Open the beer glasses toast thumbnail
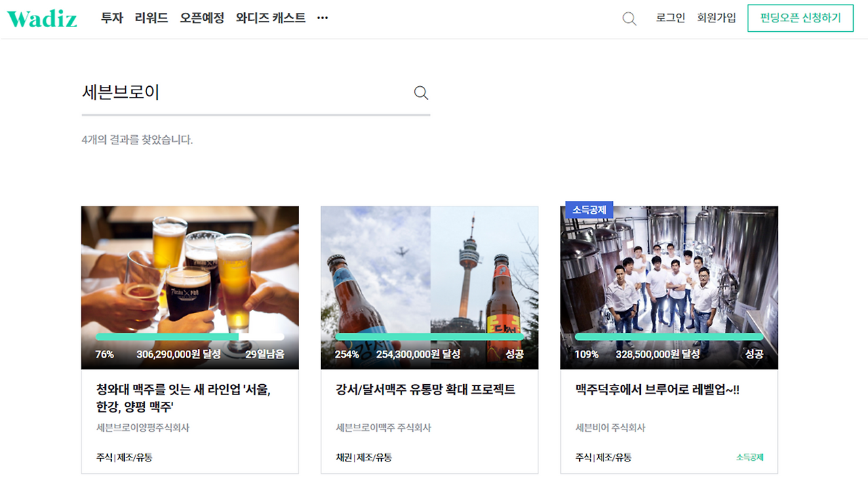The width and height of the screenshot is (868, 488). point(190,288)
